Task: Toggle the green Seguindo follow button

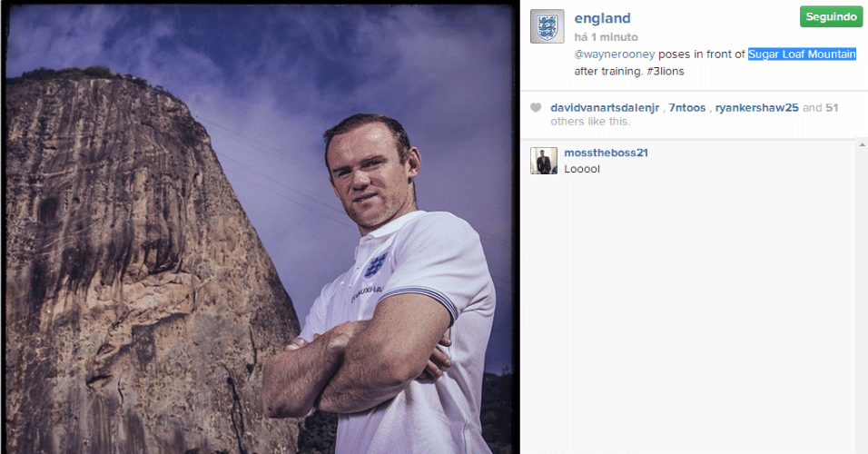Action: [831, 17]
